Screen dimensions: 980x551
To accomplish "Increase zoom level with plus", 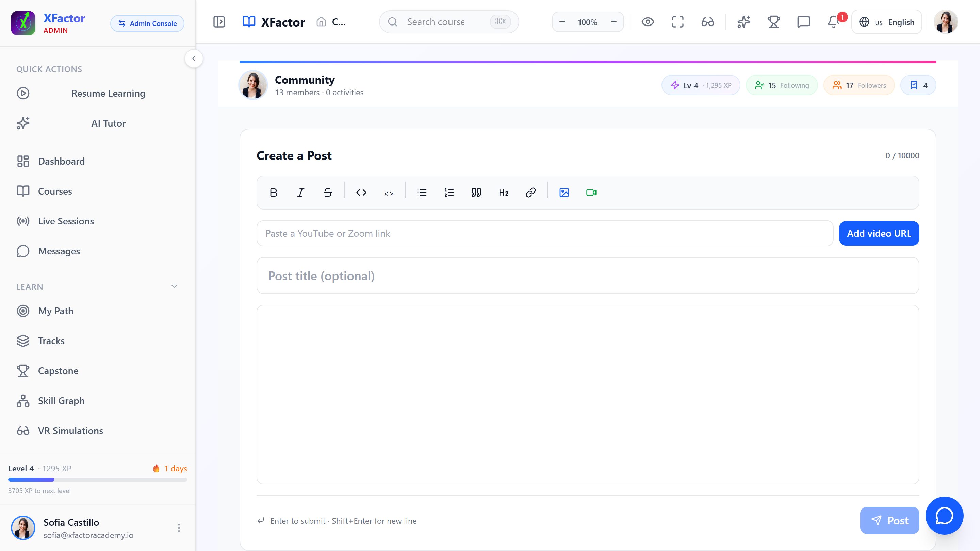I will point(614,22).
